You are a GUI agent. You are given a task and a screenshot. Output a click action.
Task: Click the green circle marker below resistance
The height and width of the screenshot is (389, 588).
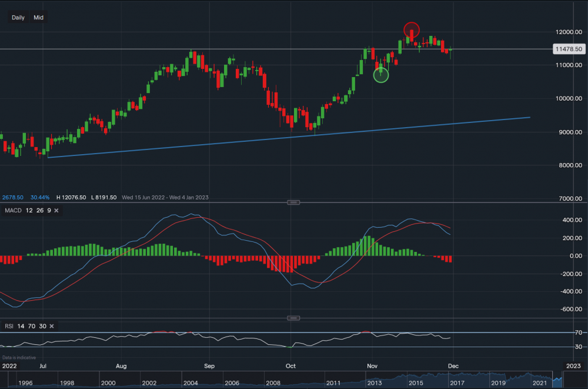coord(381,75)
